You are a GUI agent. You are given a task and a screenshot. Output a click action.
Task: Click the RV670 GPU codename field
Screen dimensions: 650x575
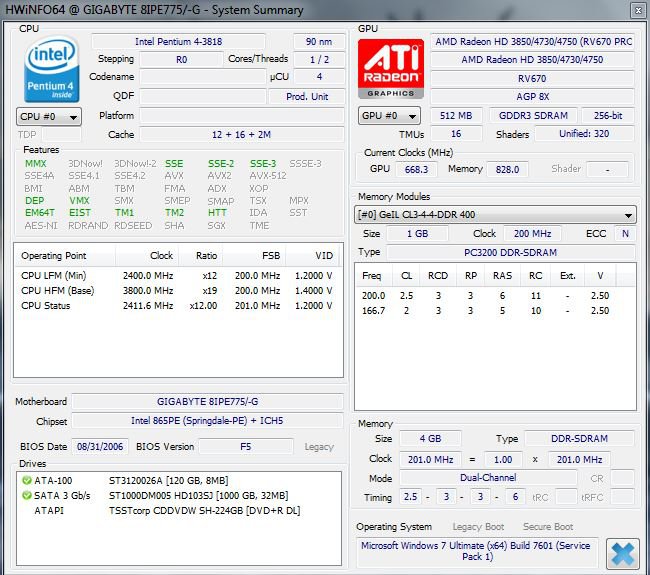[x=532, y=78]
